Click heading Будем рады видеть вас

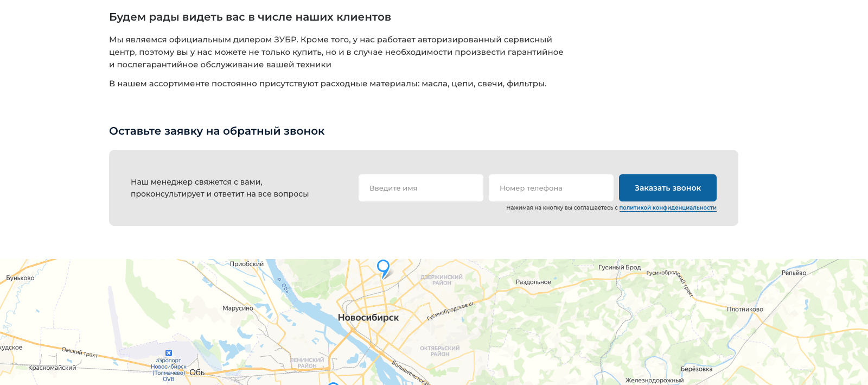tap(250, 17)
